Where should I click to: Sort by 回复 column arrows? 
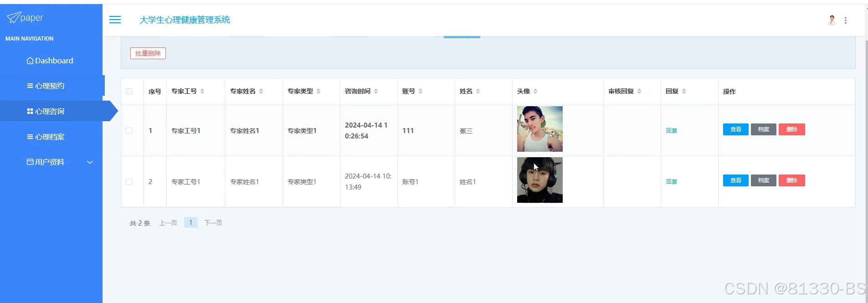point(684,91)
